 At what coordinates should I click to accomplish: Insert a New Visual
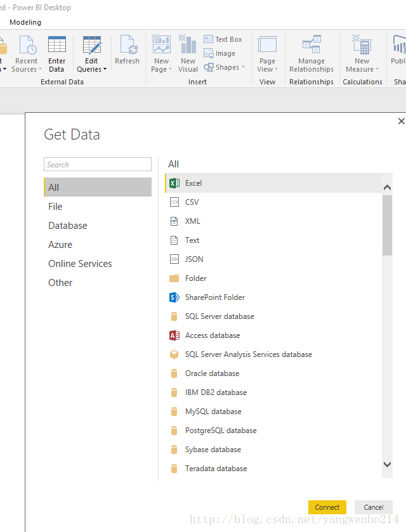188,55
